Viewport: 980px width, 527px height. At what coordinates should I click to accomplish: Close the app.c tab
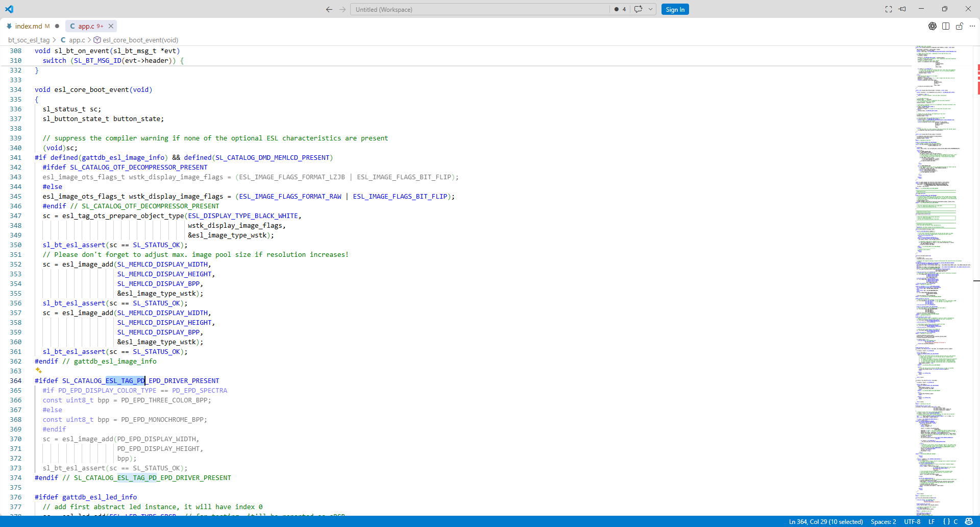111,26
